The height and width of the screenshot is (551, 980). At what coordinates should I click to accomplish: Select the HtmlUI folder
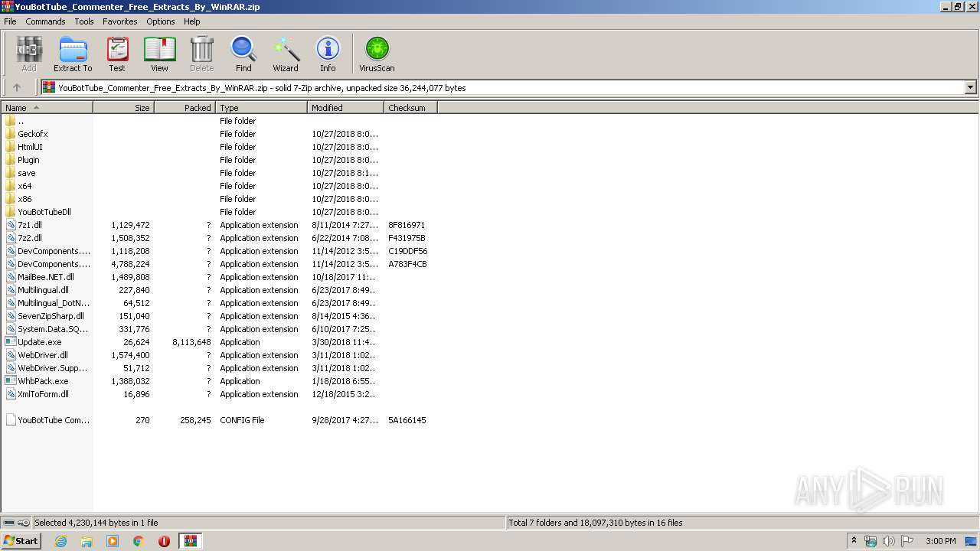coord(24,147)
